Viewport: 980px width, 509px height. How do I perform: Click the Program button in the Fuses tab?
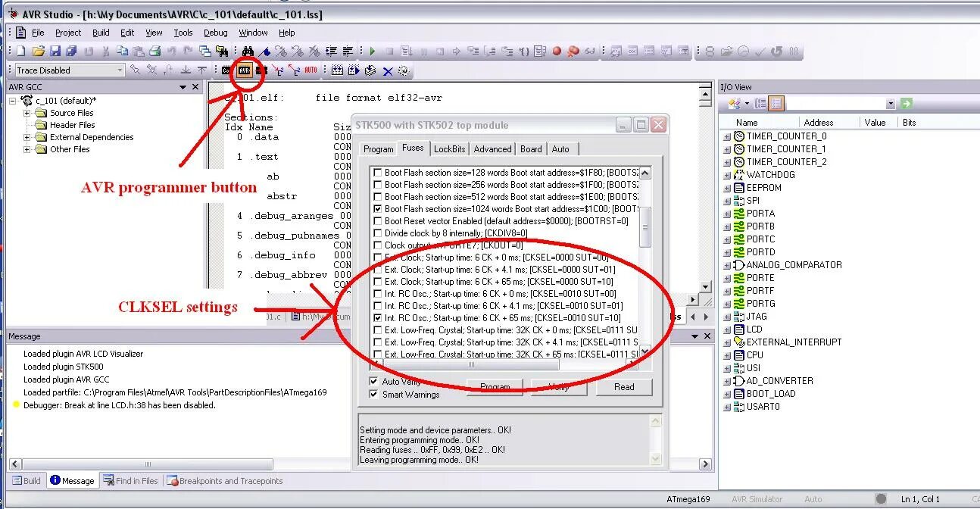[x=495, y=387]
